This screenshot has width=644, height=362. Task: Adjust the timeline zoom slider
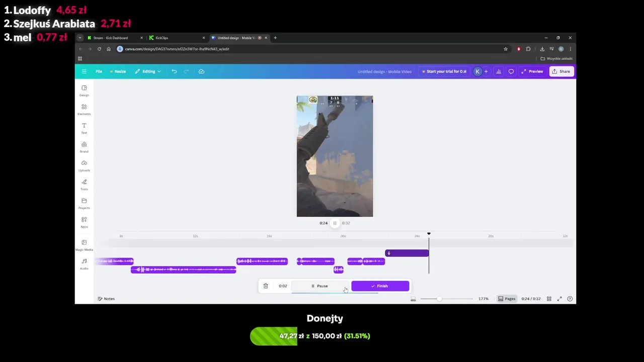pos(439,299)
